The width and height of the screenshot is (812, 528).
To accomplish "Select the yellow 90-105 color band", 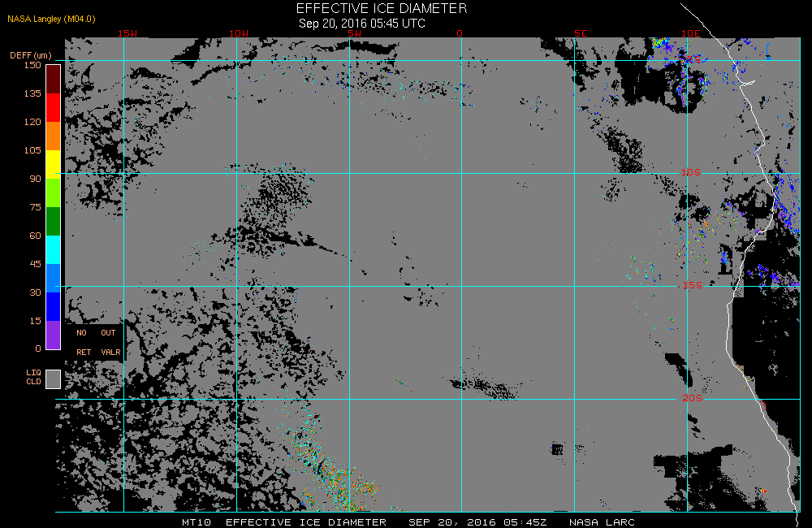I will click(54, 165).
